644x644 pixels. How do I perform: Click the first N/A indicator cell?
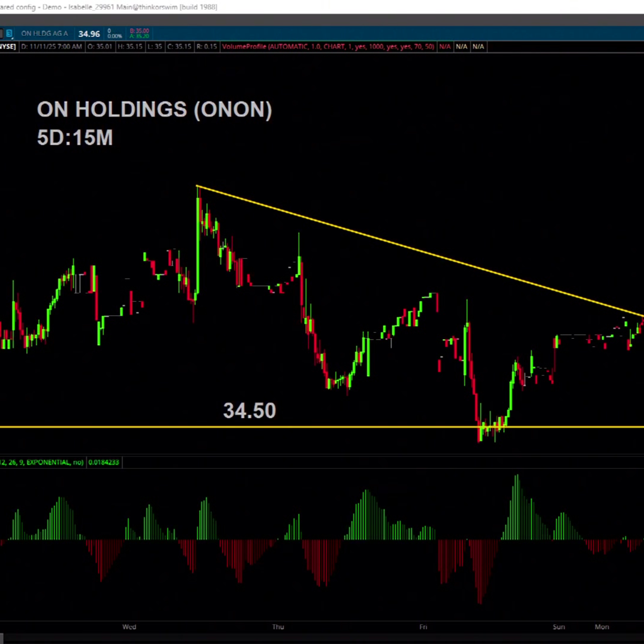[446, 47]
